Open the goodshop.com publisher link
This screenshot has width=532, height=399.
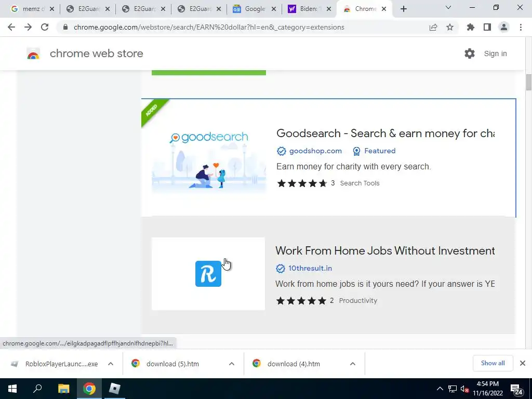[315, 151]
